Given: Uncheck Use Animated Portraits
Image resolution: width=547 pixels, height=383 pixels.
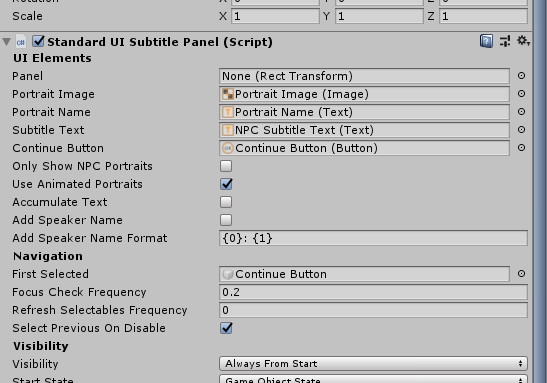Looking at the screenshot, I should click(226, 184).
